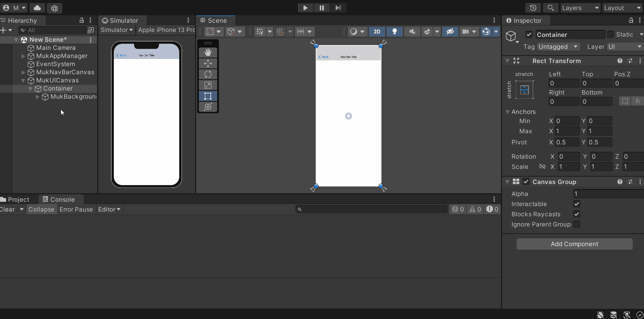Click the grid snapping icon in Scene
This screenshot has width=644, height=319.
[280, 32]
